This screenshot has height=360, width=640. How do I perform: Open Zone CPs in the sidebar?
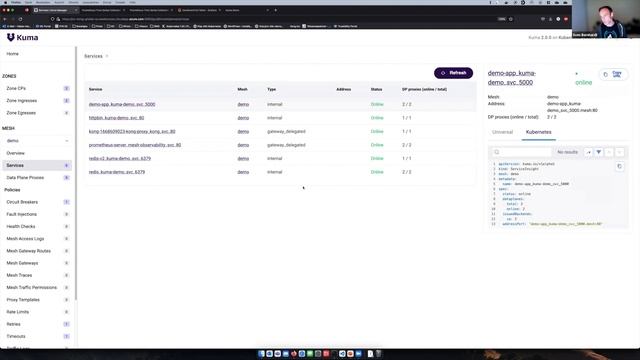coord(16,89)
